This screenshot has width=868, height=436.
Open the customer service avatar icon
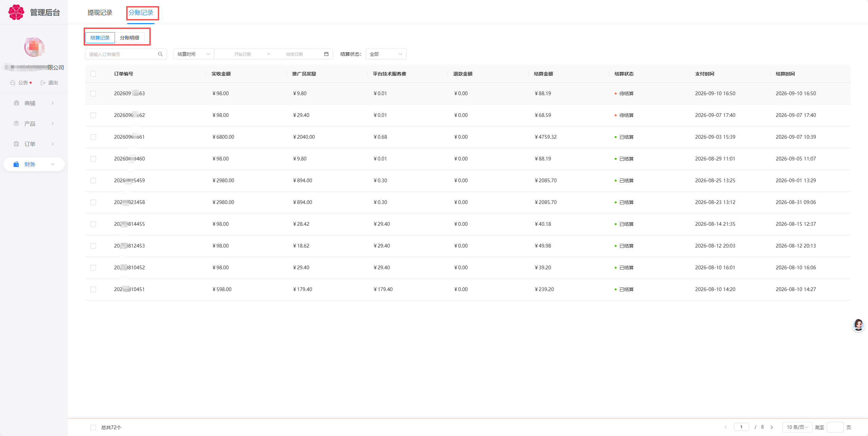pyautogui.click(x=858, y=325)
